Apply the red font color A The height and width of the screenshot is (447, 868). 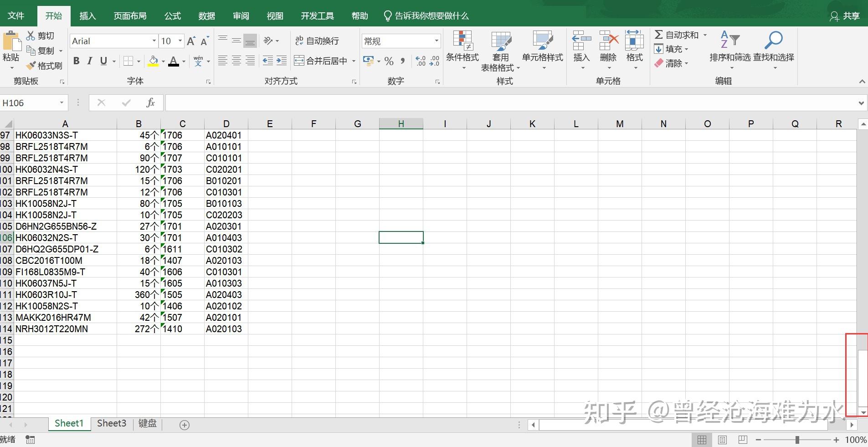point(174,61)
